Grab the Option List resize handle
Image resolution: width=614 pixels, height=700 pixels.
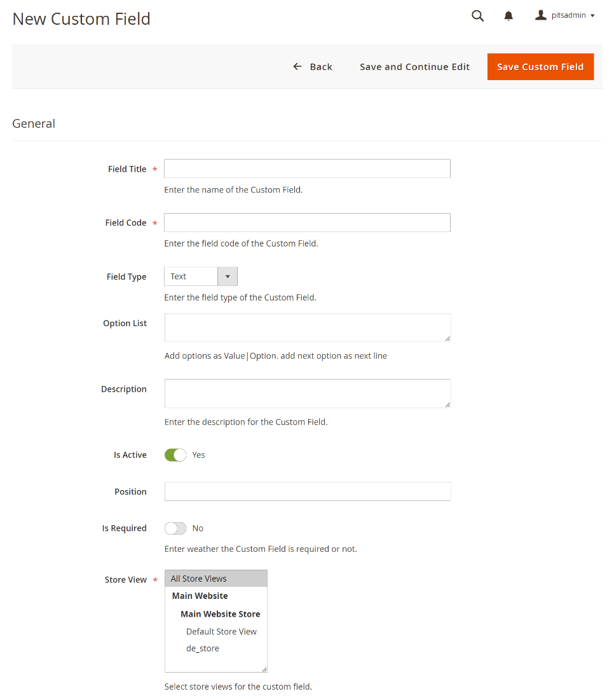click(x=447, y=338)
